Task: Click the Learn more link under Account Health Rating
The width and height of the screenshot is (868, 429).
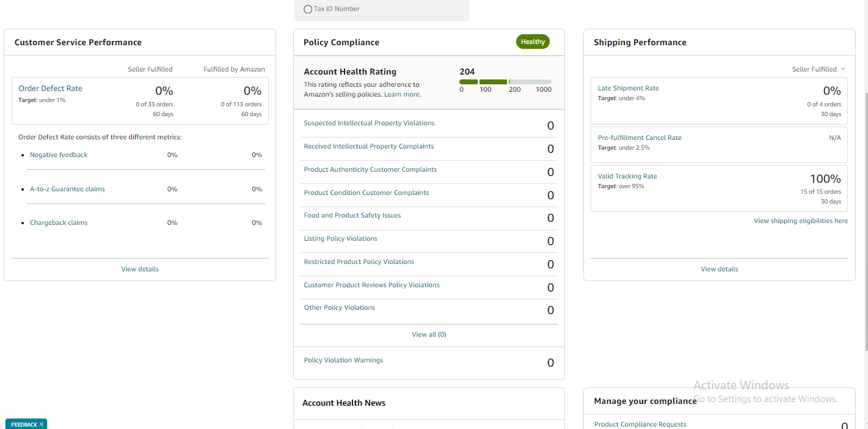Action: [402, 95]
